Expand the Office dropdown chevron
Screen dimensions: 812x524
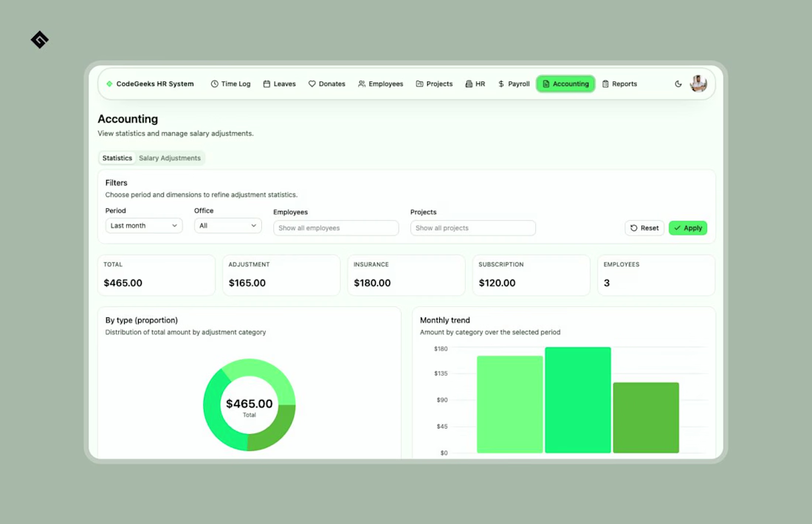[x=253, y=226]
